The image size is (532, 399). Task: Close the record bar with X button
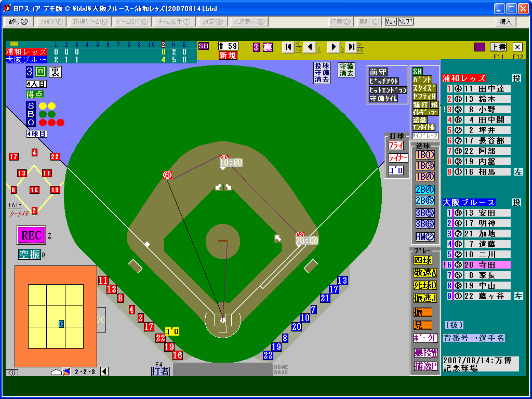[x=517, y=47]
